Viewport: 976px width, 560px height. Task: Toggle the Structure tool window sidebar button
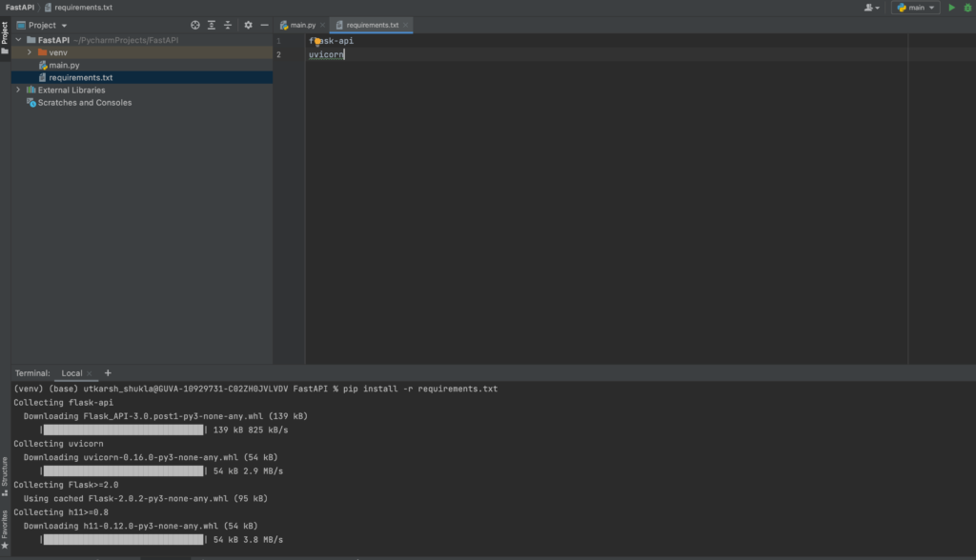coord(5,474)
